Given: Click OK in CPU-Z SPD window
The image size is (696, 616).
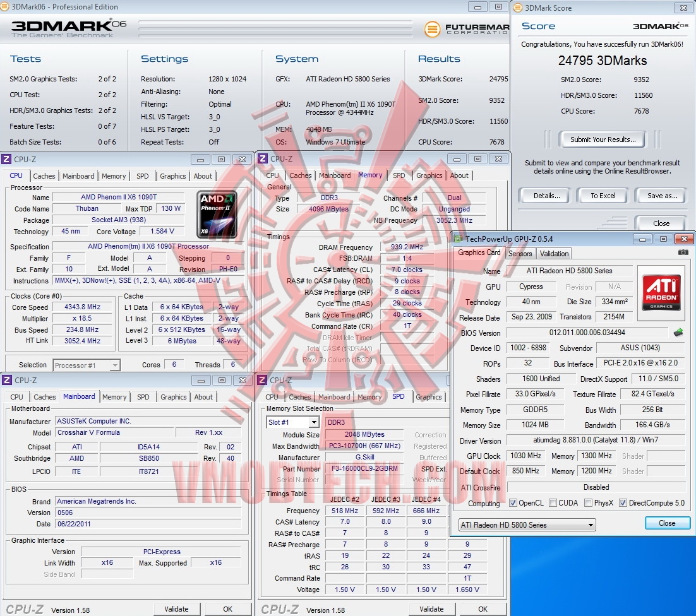Looking at the screenshot, I should click(483, 609).
